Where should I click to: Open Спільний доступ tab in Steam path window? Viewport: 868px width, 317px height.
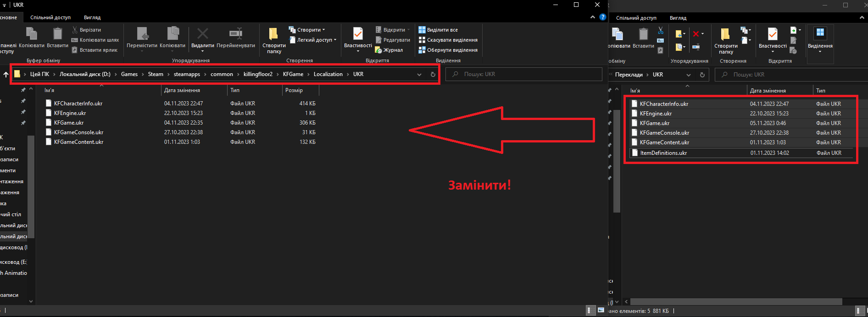50,17
